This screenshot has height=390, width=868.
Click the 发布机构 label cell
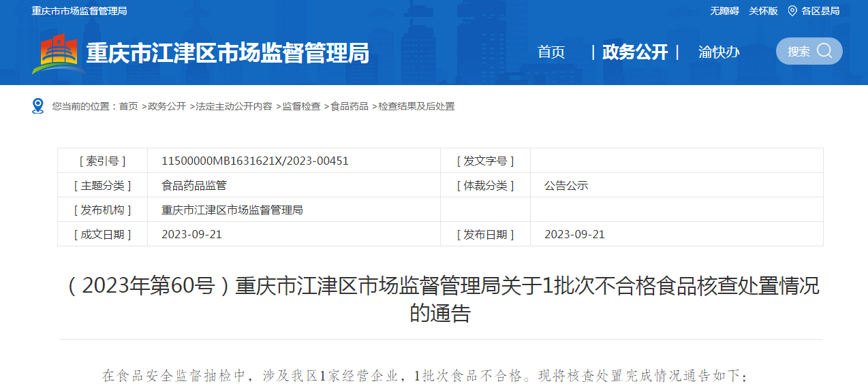(x=103, y=210)
